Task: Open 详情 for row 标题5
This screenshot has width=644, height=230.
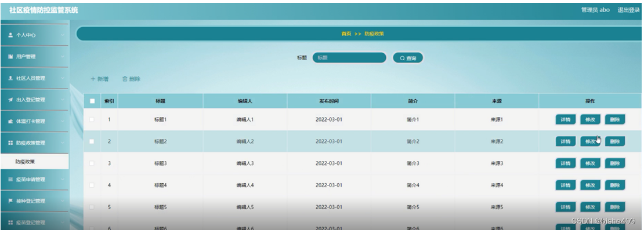Action: pyautogui.click(x=566, y=207)
